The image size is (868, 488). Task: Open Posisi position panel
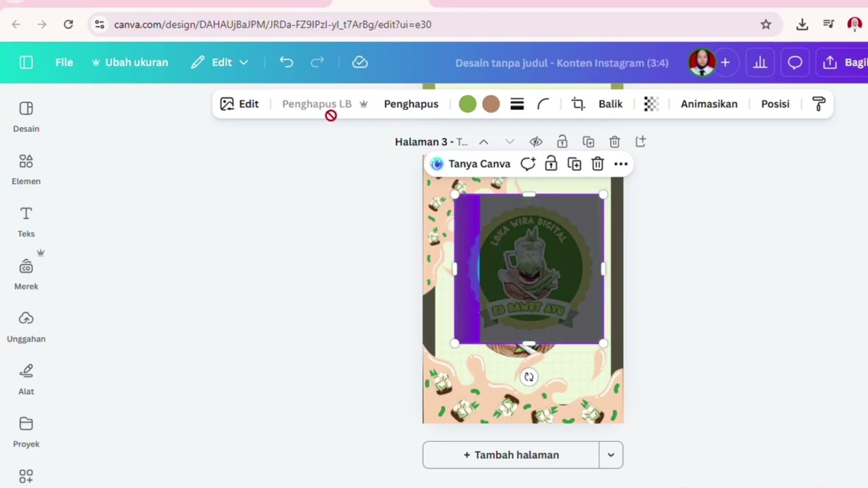click(775, 104)
